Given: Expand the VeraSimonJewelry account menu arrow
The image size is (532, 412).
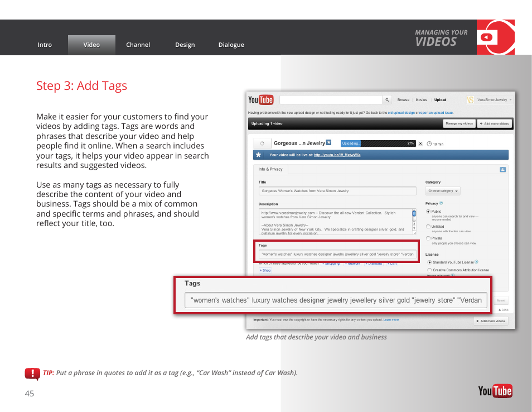Looking at the screenshot, I should [x=510, y=100].
